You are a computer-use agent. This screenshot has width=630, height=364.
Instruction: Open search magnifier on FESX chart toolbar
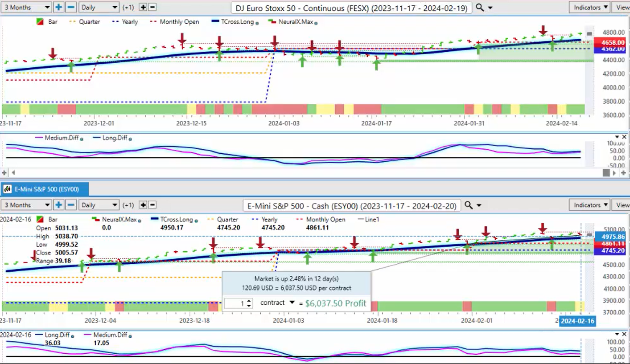coord(480,8)
